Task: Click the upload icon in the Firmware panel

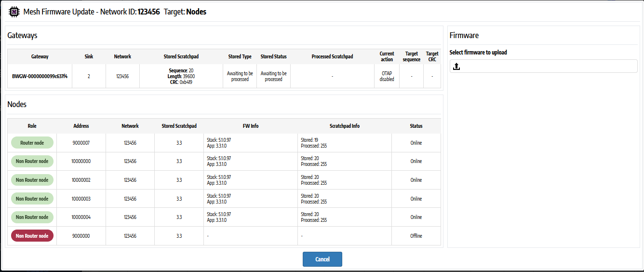Action: point(456,67)
